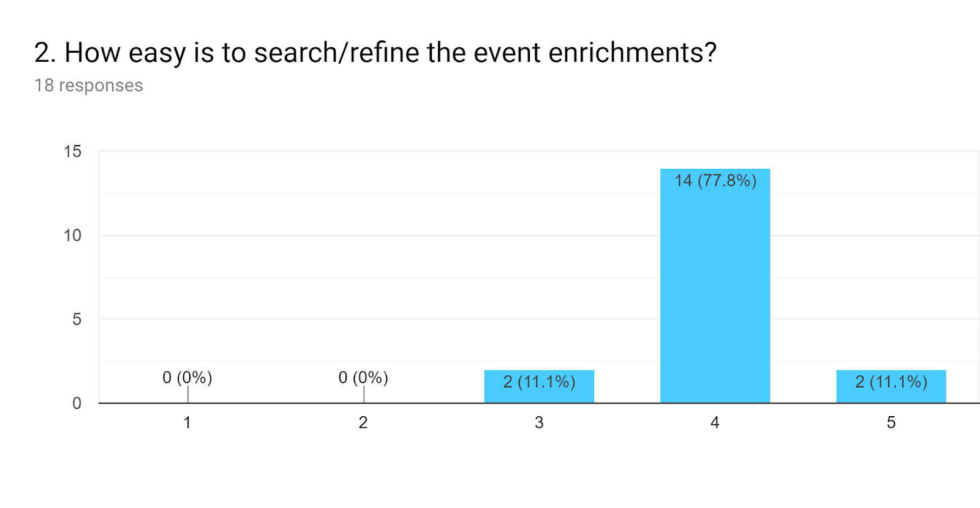Click the y-axis value 15
Screen dimensions: 980x508
click(x=72, y=152)
